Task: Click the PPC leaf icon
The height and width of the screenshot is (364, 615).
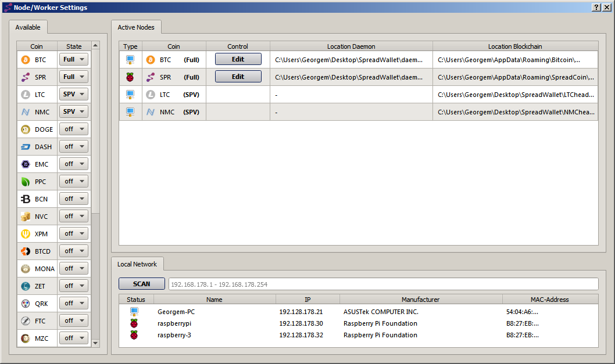Action: (x=26, y=182)
